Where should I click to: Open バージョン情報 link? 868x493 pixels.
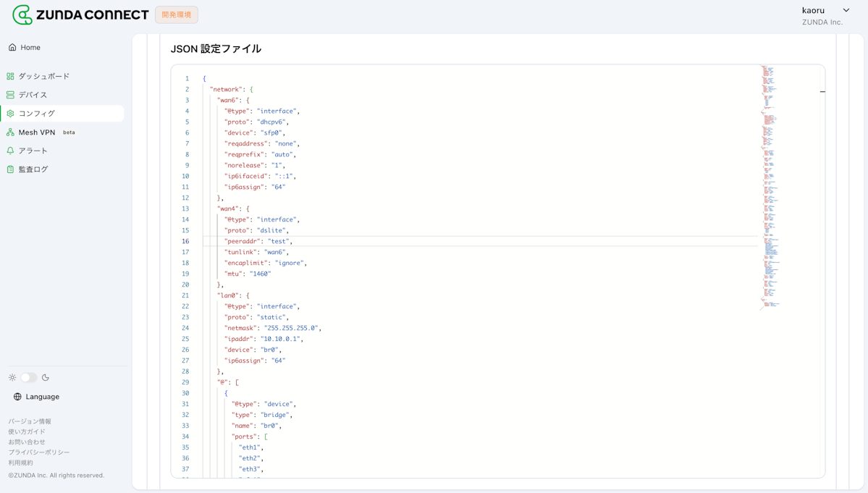tap(30, 421)
